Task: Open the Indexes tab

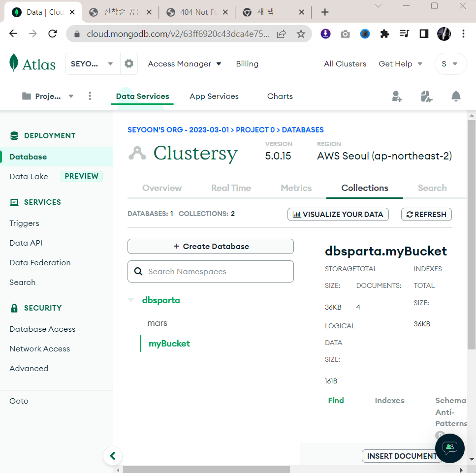Action: tap(389, 401)
